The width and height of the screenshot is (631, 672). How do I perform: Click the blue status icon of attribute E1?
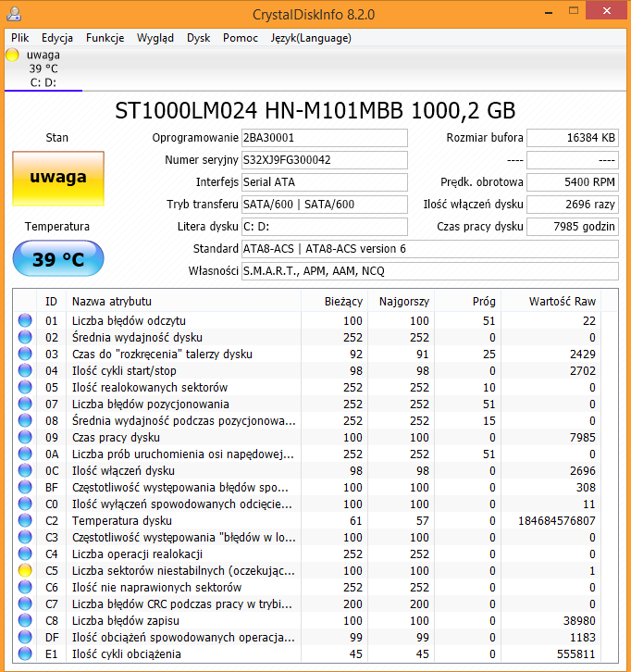[25, 653]
